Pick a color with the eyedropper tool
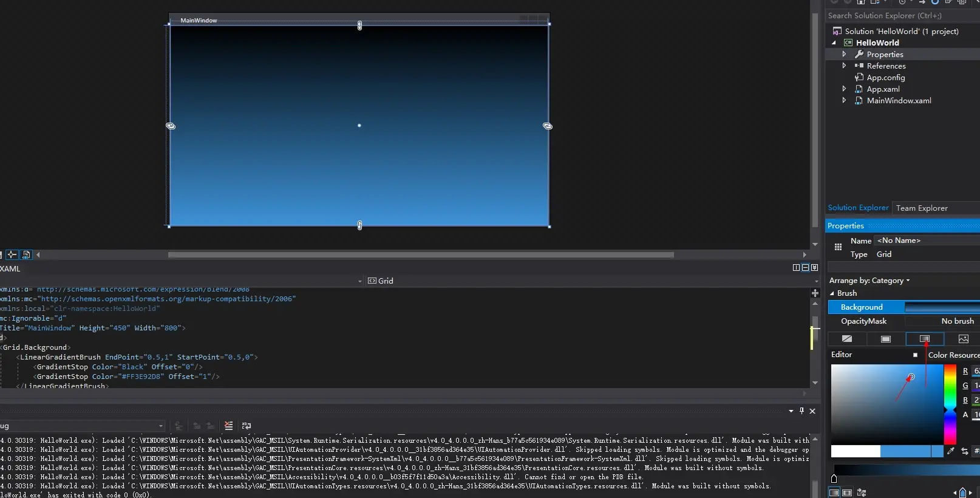 [951, 451]
